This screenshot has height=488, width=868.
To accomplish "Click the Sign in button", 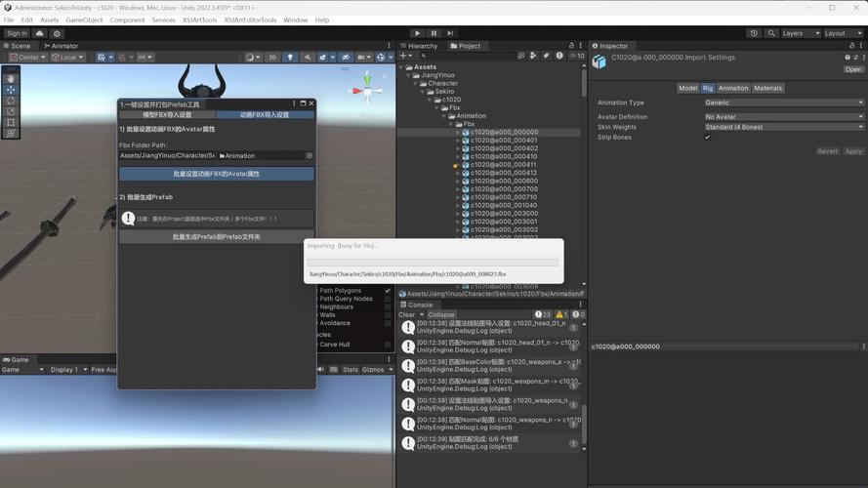I will click(17, 33).
